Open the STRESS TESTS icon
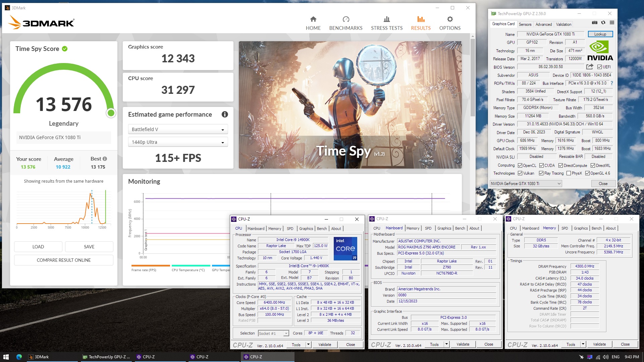Screen dimensions: 644x362 [x=387, y=19]
